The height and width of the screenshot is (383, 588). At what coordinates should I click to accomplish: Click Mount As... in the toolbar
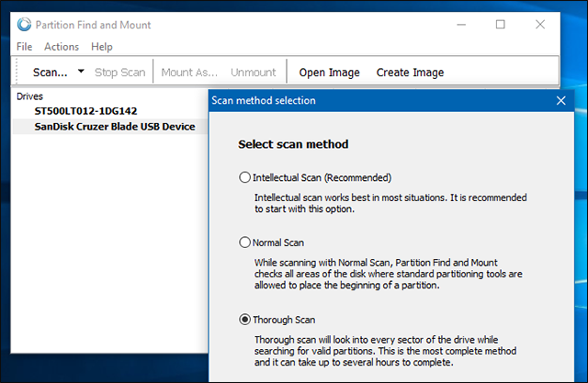pyautogui.click(x=189, y=72)
